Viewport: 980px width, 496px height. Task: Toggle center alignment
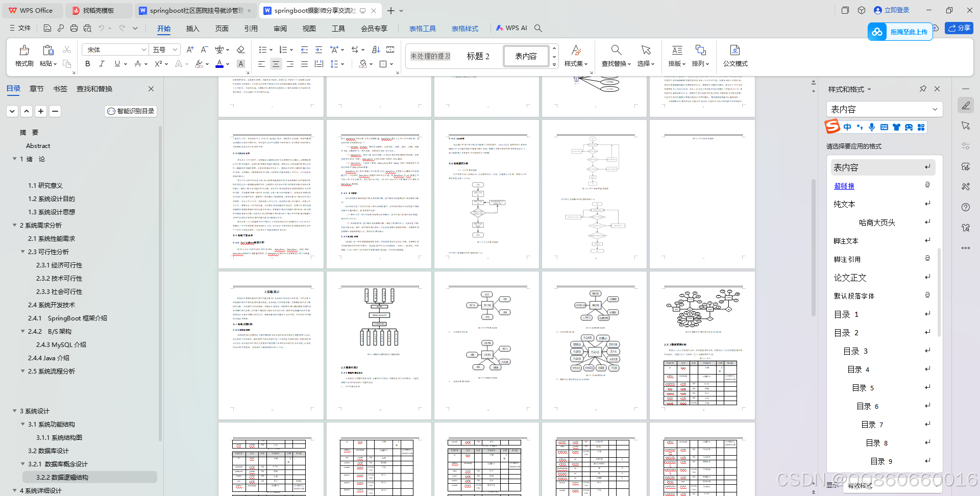point(276,64)
